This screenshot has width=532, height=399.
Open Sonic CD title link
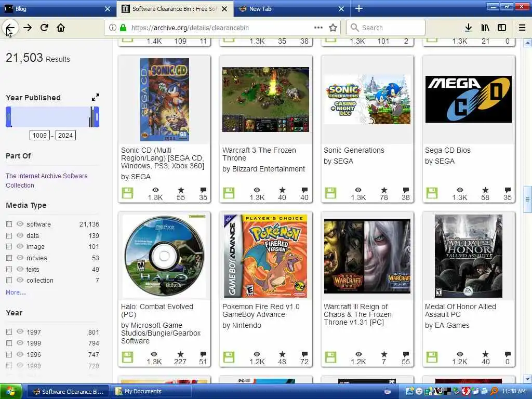tap(163, 158)
